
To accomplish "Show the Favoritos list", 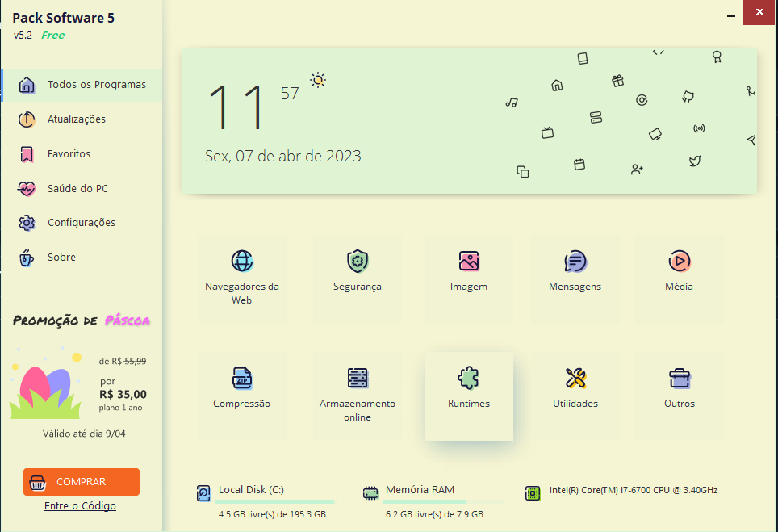I will pyautogui.click(x=82, y=154).
